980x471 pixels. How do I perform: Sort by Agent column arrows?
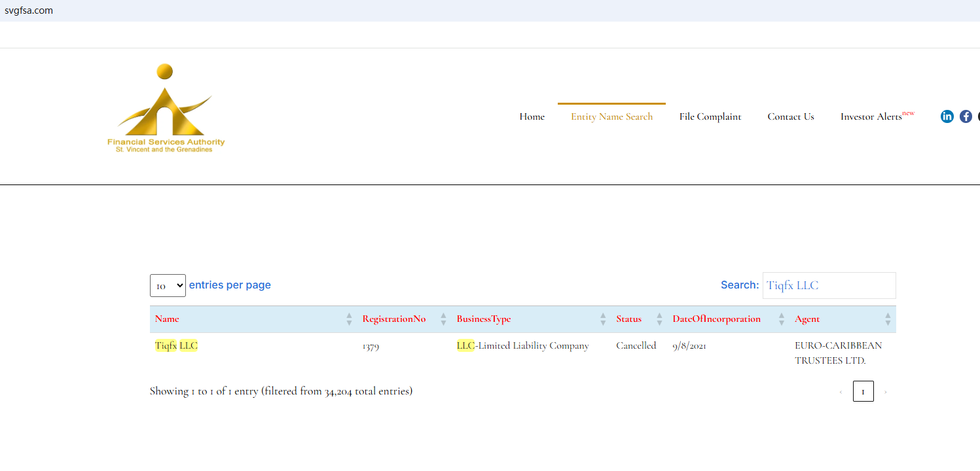pyautogui.click(x=888, y=319)
